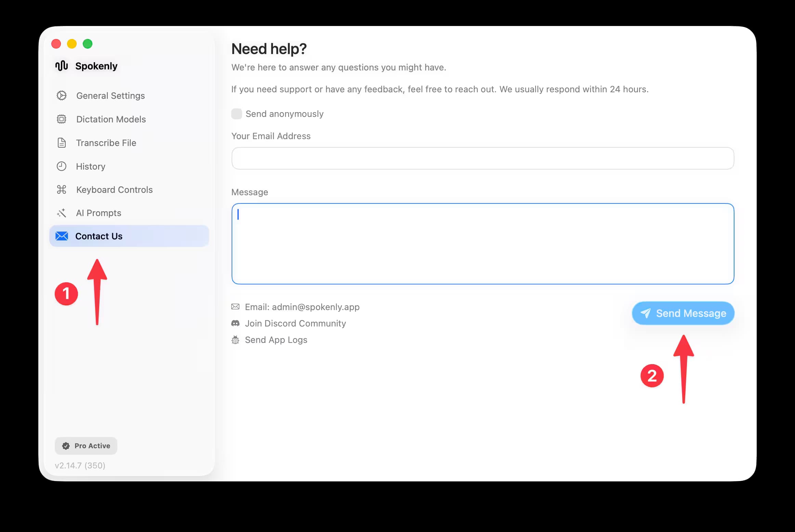The height and width of the screenshot is (532, 795).
Task: Select the Dictation Models chip icon
Action: 62,119
